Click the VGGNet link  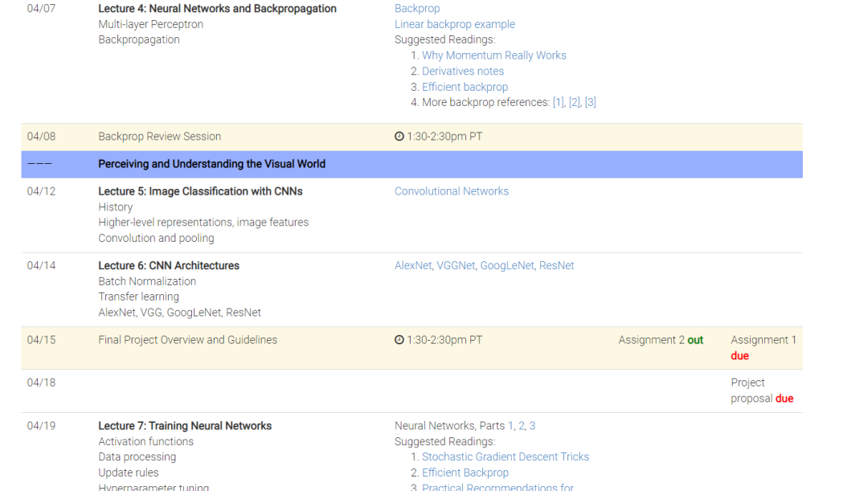click(x=457, y=266)
